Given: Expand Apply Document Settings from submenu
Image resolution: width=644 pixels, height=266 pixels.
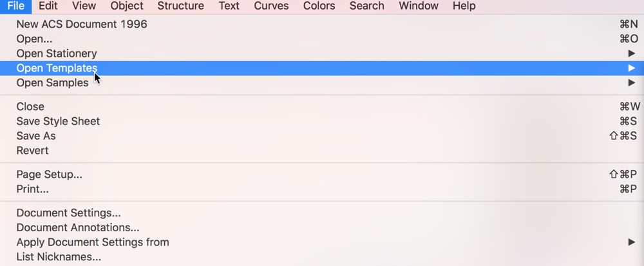Looking at the screenshot, I should pos(93,242).
